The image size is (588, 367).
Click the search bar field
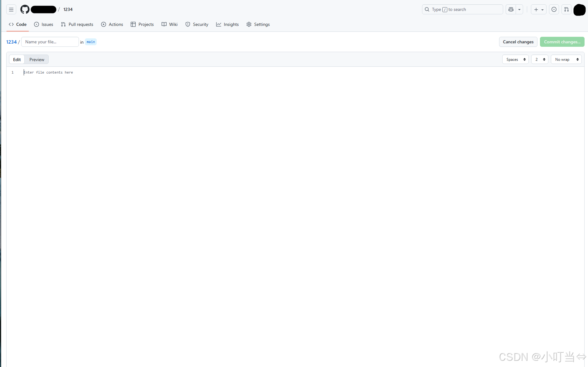click(462, 9)
